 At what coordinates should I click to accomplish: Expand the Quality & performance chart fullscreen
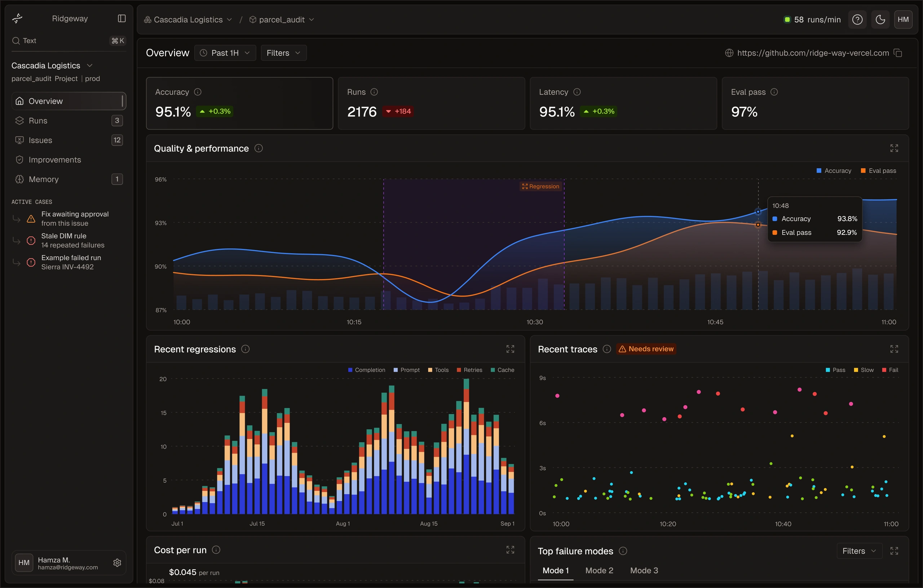coord(894,148)
